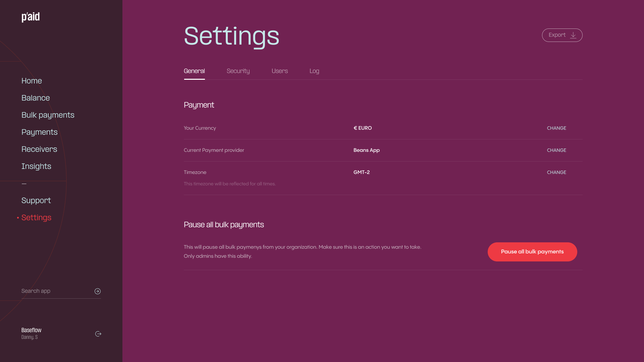Go to the Receivers section
The width and height of the screenshot is (644, 362).
pos(39,149)
